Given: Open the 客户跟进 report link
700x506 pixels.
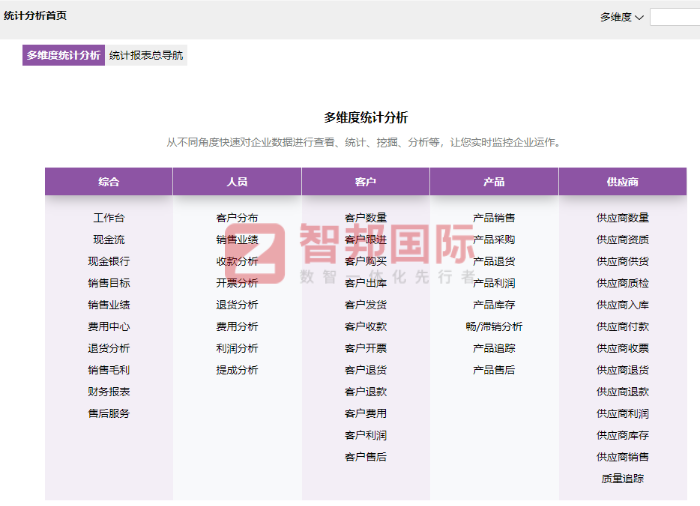Looking at the screenshot, I should pyautogui.click(x=366, y=240).
